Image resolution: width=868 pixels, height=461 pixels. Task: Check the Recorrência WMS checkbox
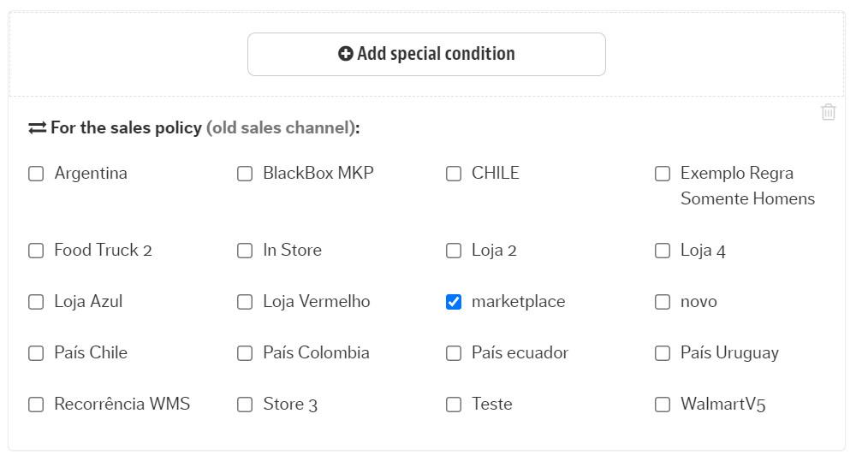point(36,405)
